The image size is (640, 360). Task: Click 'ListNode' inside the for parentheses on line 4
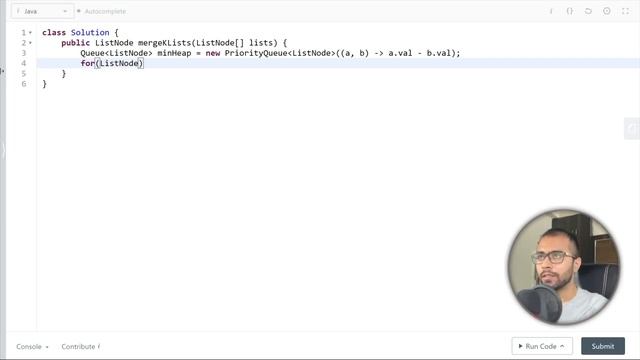119,63
